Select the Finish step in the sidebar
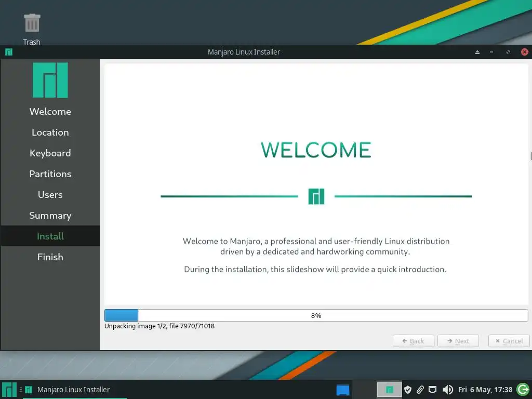This screenshot has height=399, width=532. [x=50, y=257]
